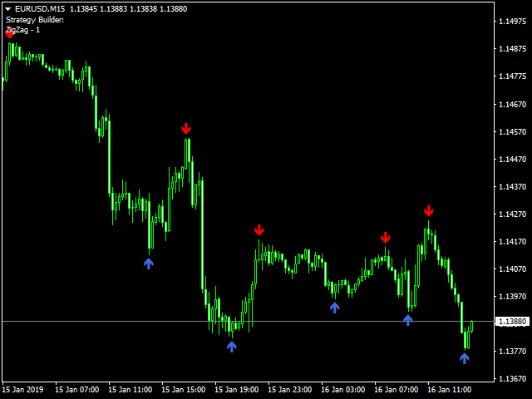This screenshot has height=399, width=532.
Task: Click the 1.14570 price scale label
Action: pos(512,131)
